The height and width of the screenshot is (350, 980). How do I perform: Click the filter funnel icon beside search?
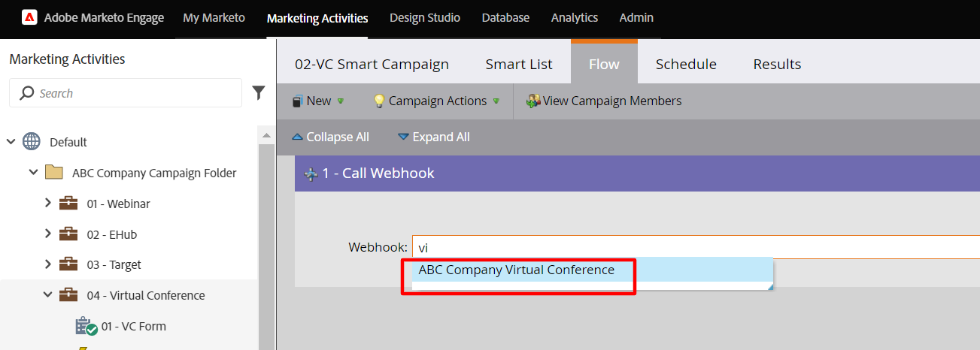coord(259,92)
